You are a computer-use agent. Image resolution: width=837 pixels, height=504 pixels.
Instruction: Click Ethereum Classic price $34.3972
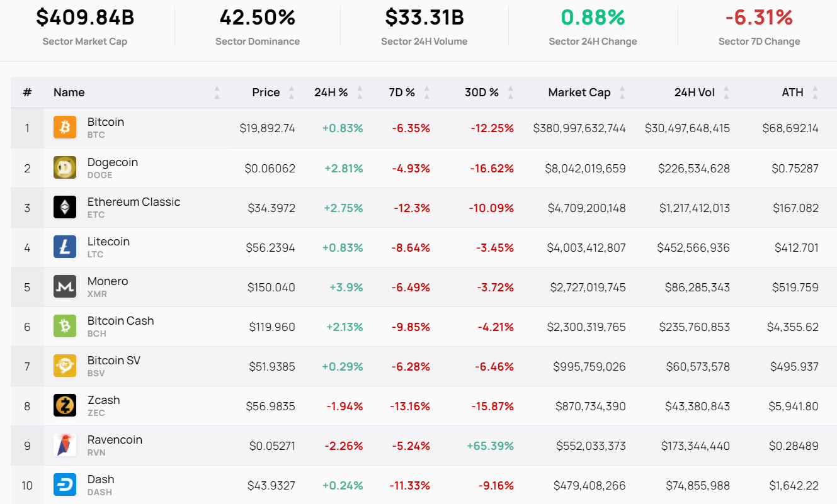271,208
